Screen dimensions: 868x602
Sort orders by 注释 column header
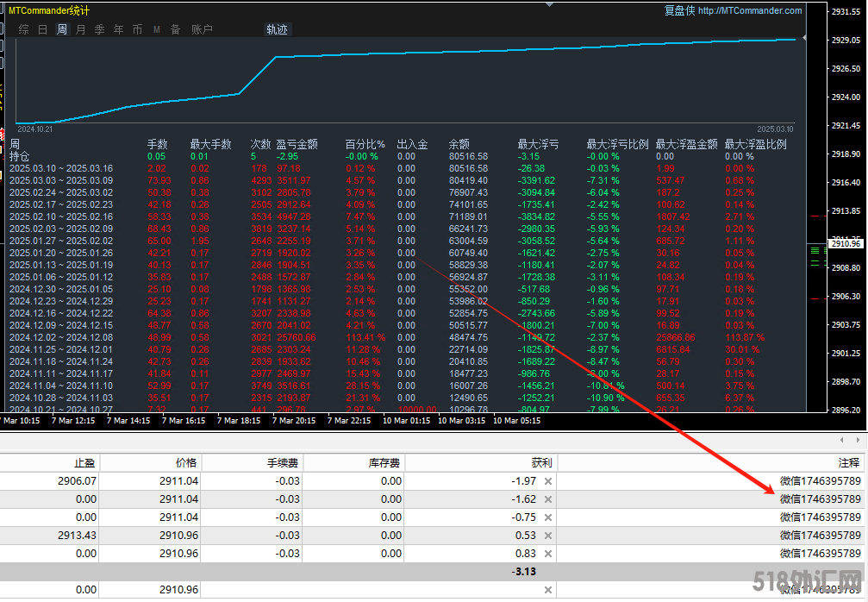848,462
